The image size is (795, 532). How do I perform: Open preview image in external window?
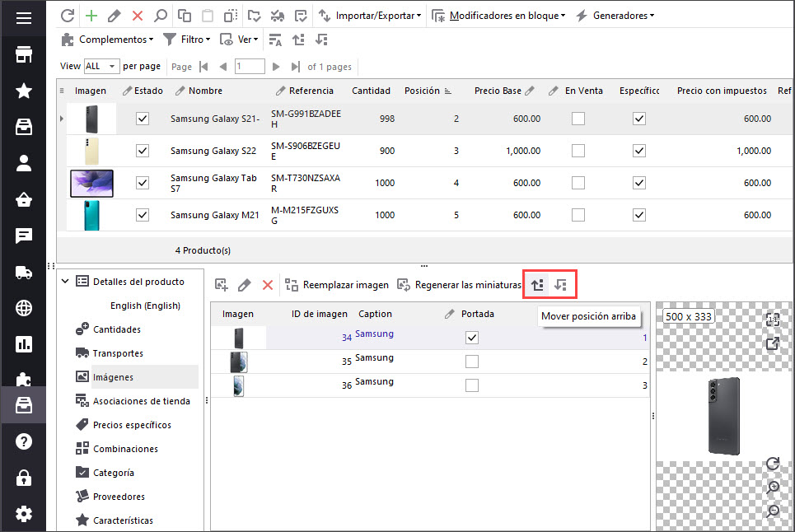point(773,343)
